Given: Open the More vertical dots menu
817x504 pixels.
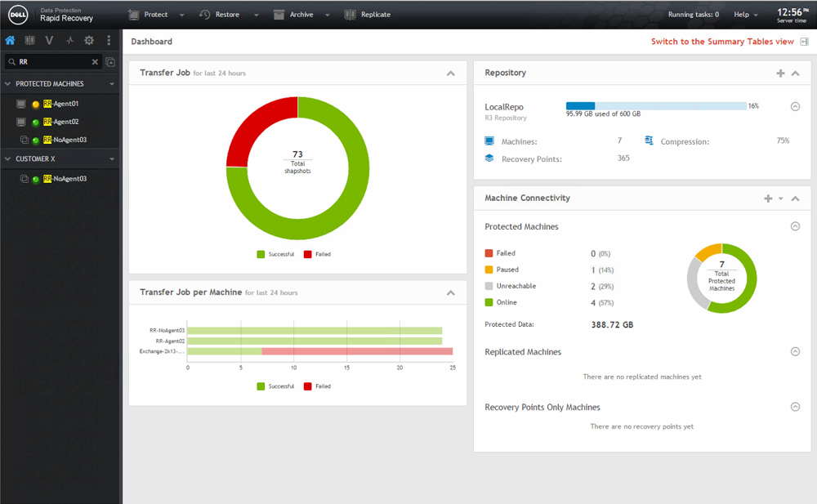Looking at the screenshot, I should [x=109, y=40].
